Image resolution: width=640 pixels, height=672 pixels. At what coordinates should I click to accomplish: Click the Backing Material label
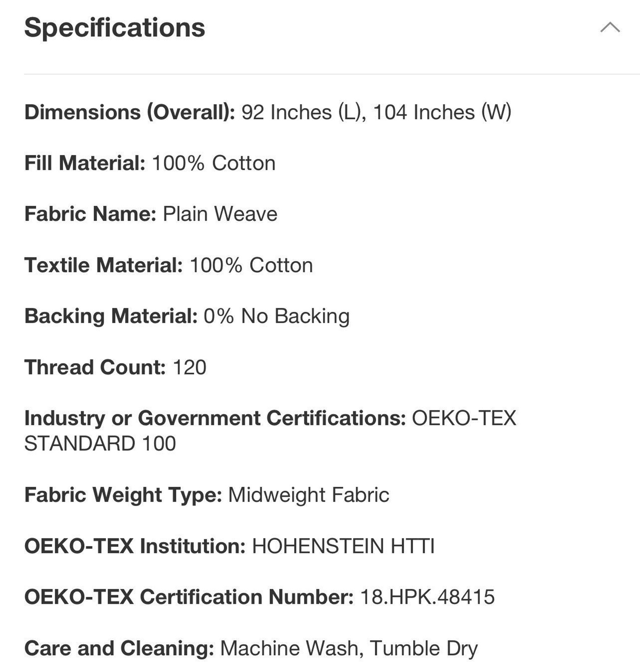tap(111, 316)
